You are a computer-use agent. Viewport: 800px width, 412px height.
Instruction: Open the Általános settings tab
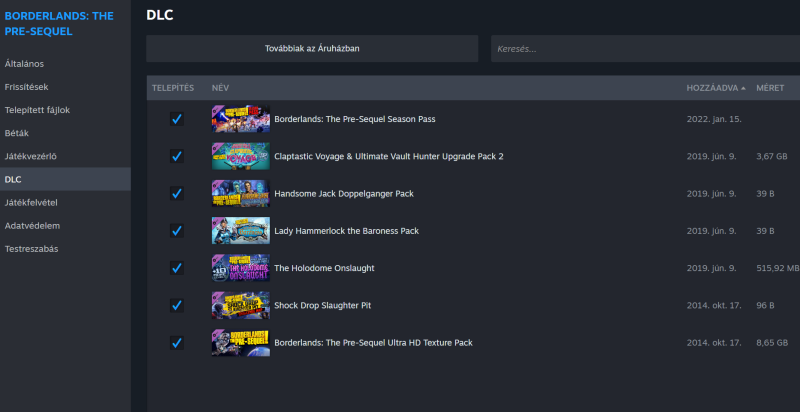pos(65,64)
